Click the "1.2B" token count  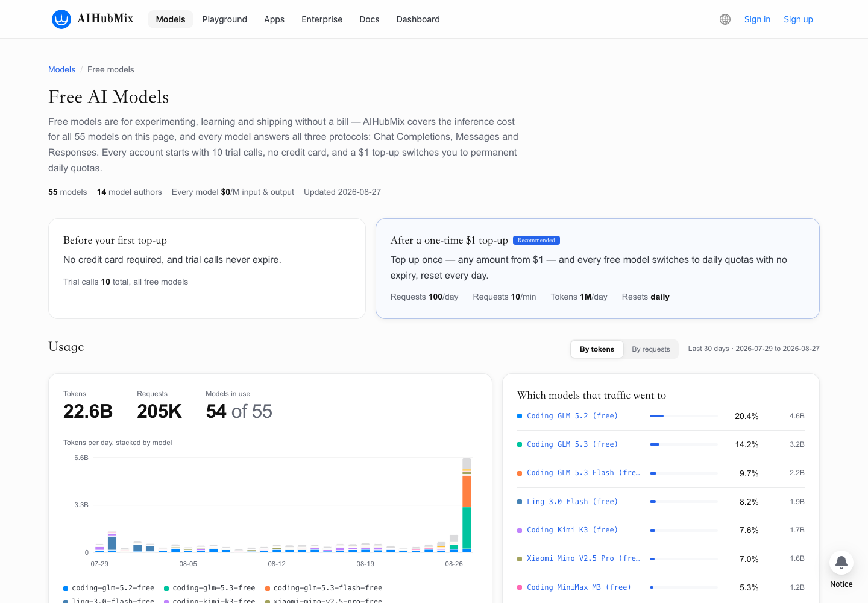pyautogui.click(x=797, y=587)
